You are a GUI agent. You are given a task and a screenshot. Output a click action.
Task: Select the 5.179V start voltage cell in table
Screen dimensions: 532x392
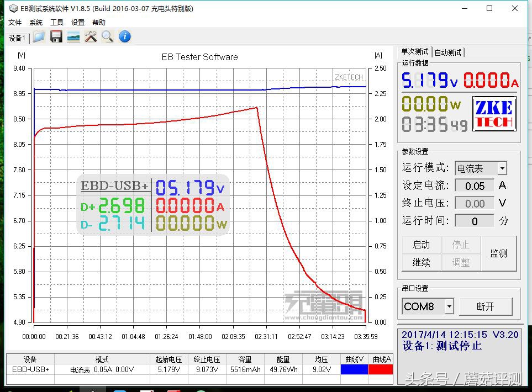[x=169, y=369]
